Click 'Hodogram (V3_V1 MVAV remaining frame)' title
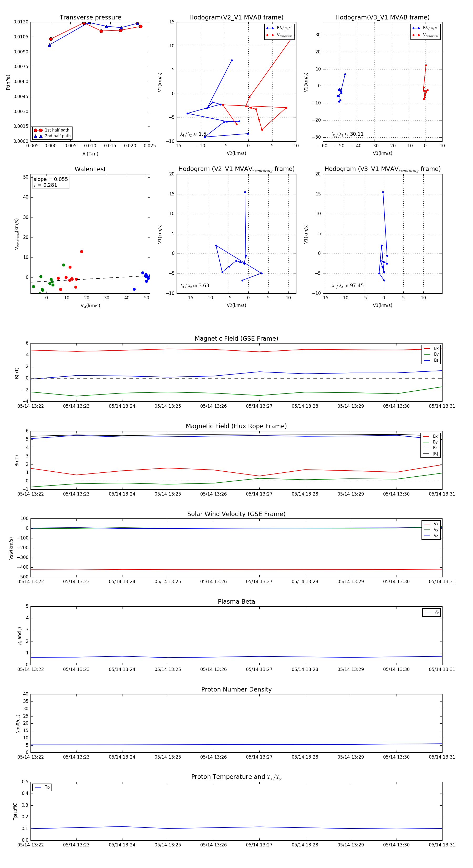473x868 pixels. (382, 169)
